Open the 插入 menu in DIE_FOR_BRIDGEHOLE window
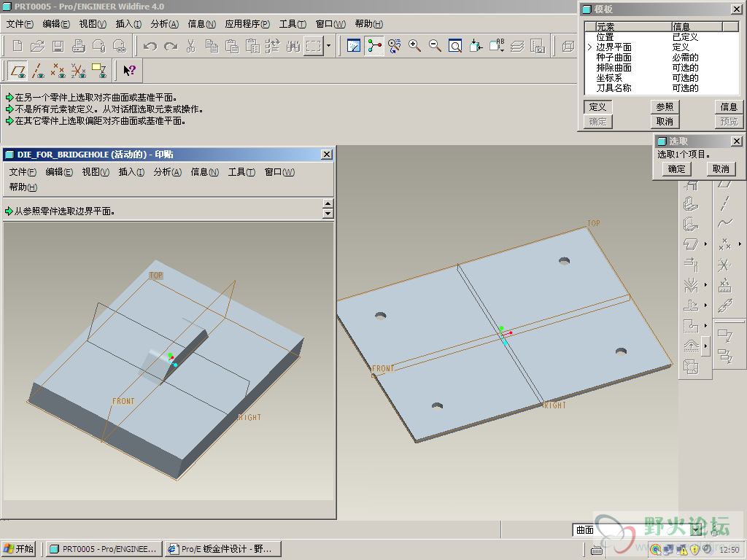Screen dimensions: 747x560 click(131, 172)
